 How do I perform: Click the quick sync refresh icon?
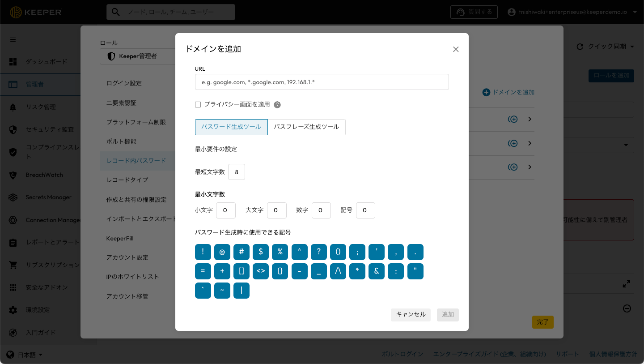580,47
